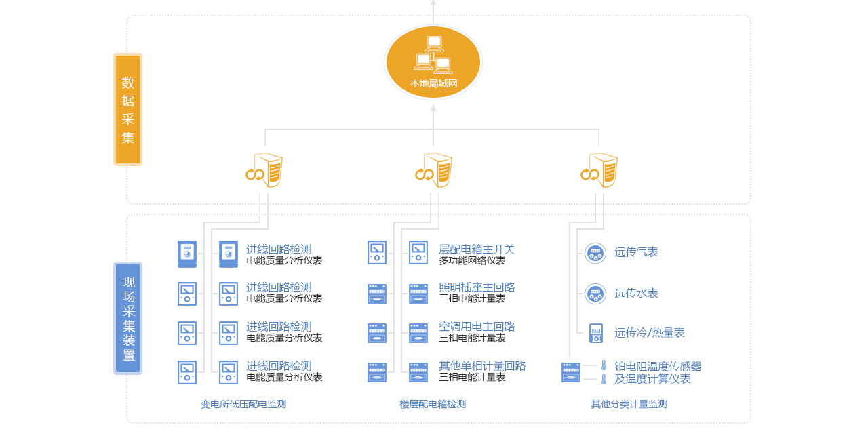Click the blue 现场采集装置 side label
868x442 pixels.
click(x=128, y=318)
